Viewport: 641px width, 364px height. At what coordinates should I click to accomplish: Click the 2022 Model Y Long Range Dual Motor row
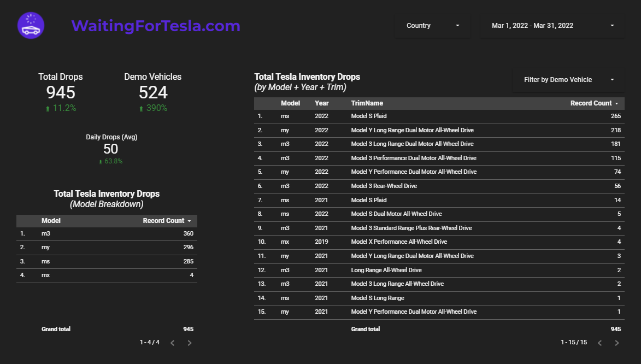click(x=439, y=130)
